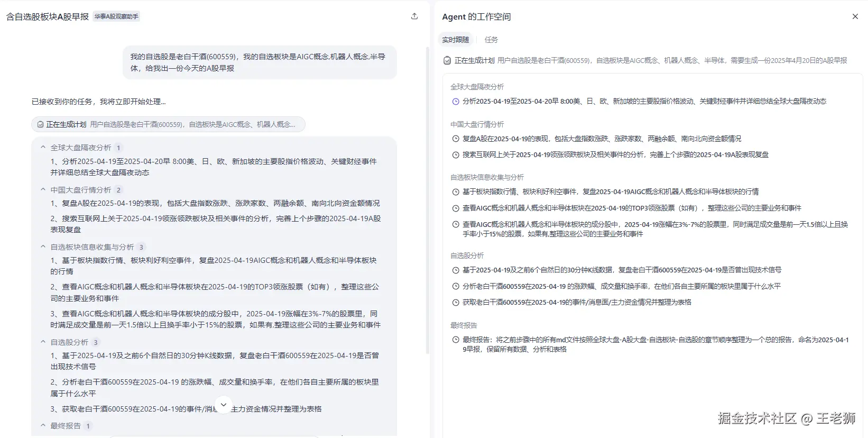Image resolution: width=868 pixels, height=438 pixels.
Task: Close the Agent workspace panel
Action: 855,16
